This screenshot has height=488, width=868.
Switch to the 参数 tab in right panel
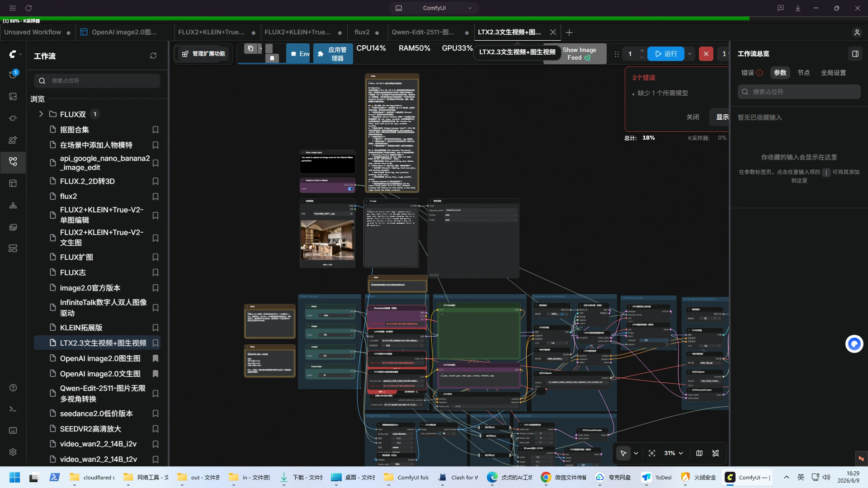pyautogui.click(x=780, y=73)
